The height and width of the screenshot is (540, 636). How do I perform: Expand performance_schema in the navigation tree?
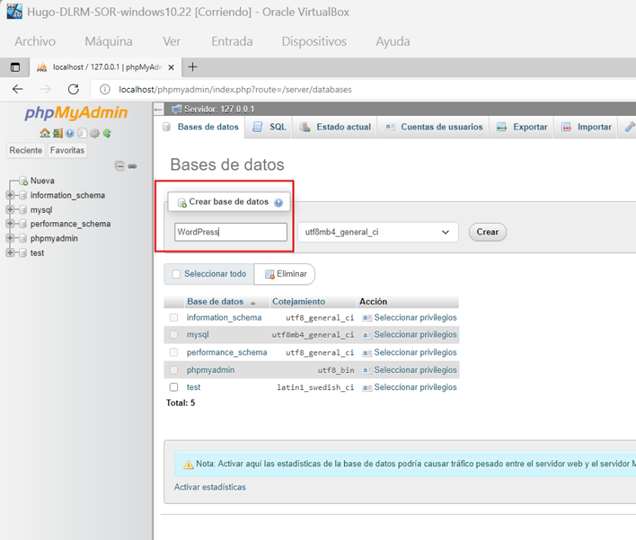pyautogui.click(x=10, y=224)
